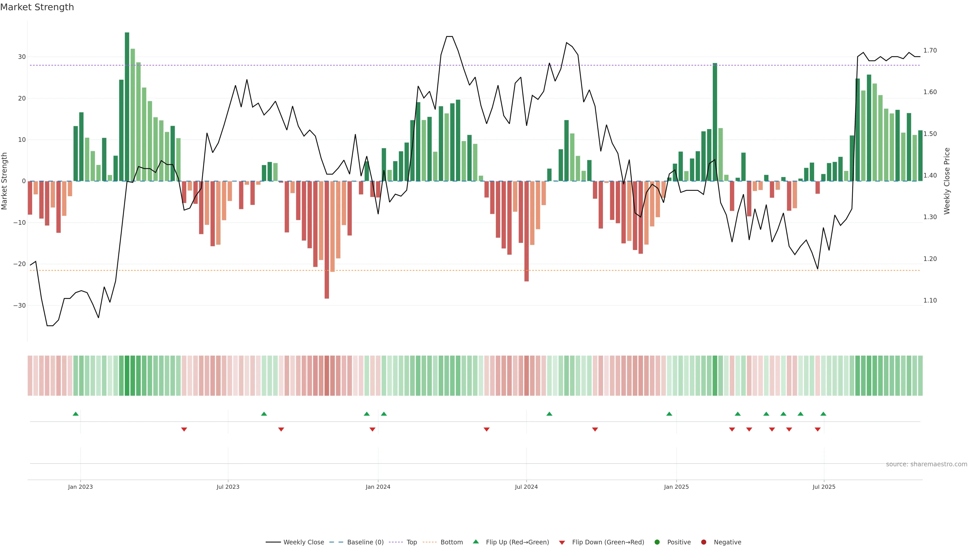Open the source: sharemaestro.com text
Viewport: 980px width, 551px height.
pos(926,464)
